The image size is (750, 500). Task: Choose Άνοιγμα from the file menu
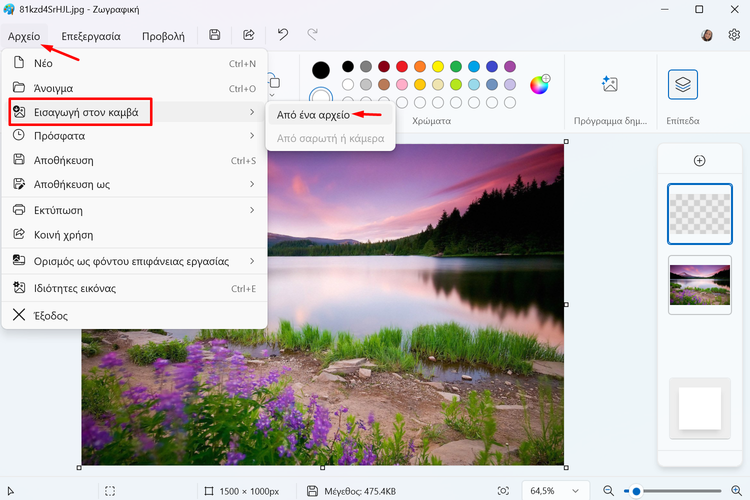coord(134,88)
